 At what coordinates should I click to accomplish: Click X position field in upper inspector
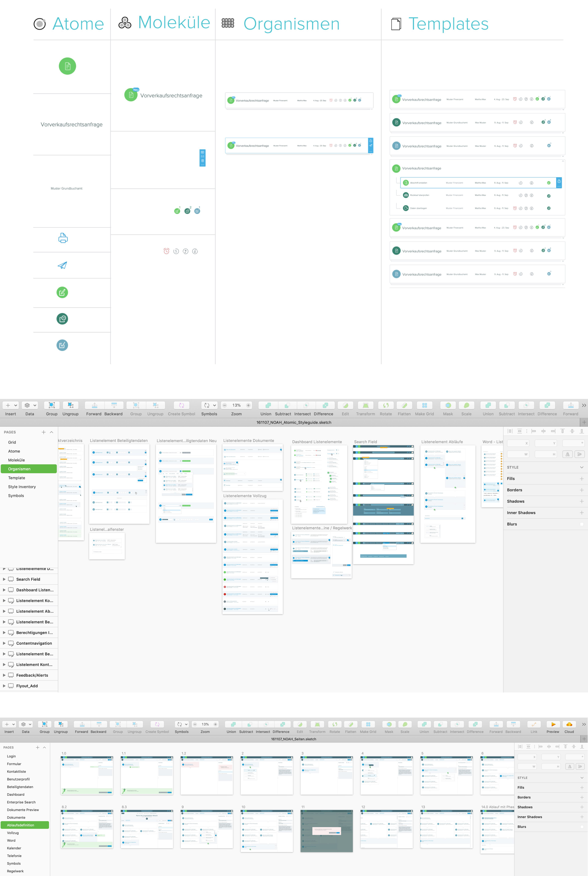[x=518, y=443]
